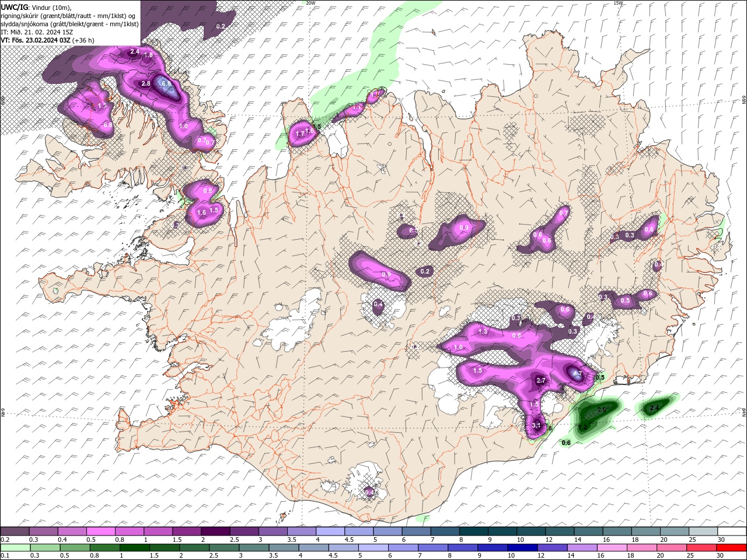The height and width of the screenshot is (560, 747).
Task: Click the 0.4 label in the upper legend row
Action: click(62, 540)
